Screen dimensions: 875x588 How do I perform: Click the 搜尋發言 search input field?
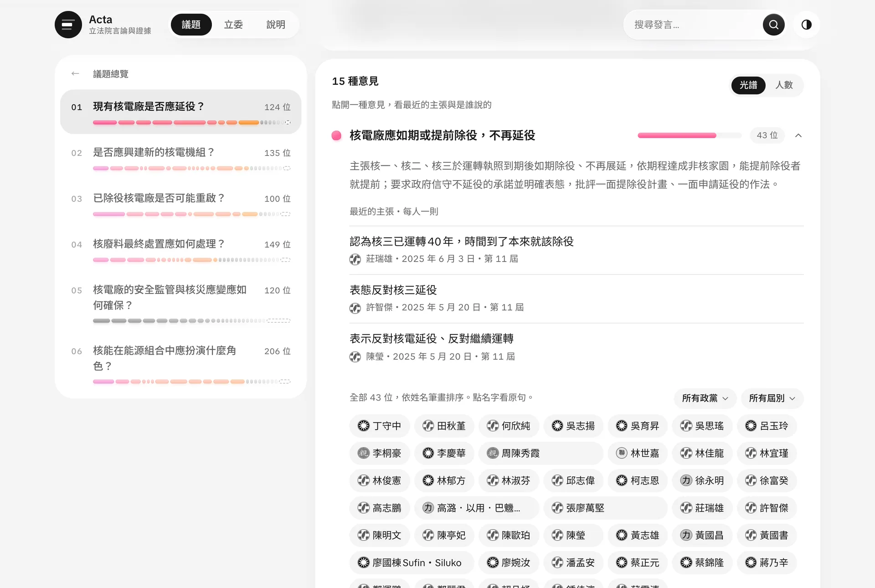pos(695,25)
